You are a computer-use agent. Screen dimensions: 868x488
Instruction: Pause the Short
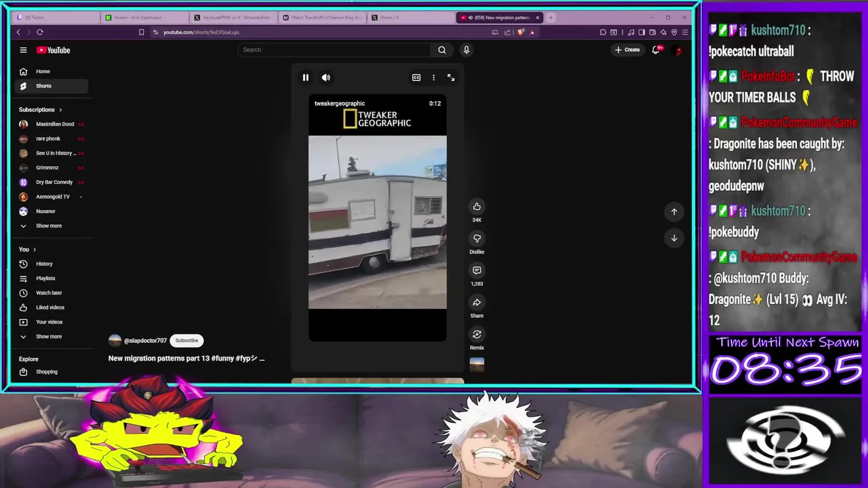305,77
